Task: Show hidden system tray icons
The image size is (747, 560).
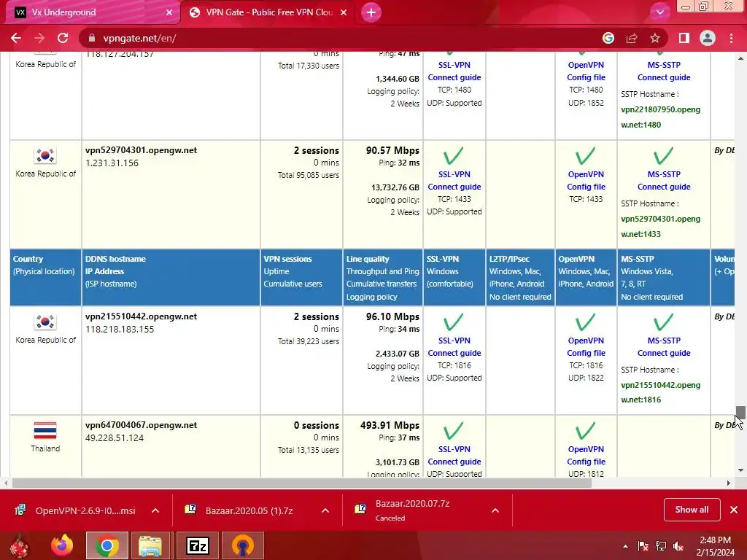Action: (x=625, y=546)
